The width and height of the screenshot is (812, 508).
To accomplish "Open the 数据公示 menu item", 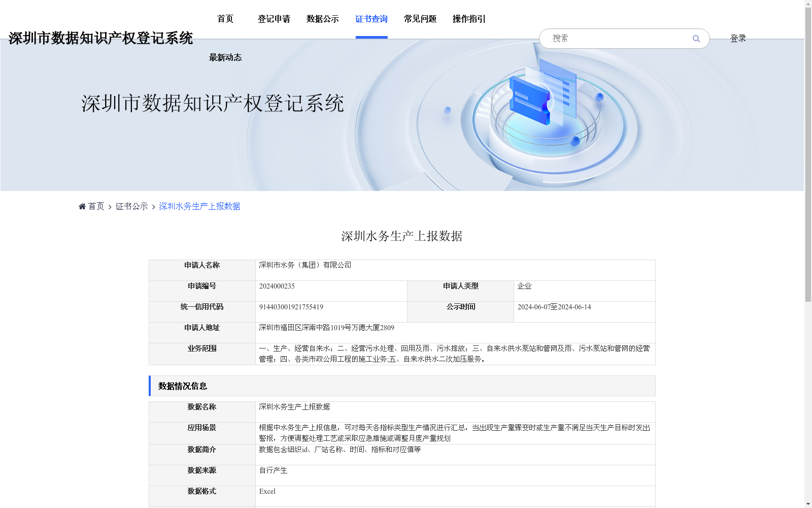I will coord(323,19).
